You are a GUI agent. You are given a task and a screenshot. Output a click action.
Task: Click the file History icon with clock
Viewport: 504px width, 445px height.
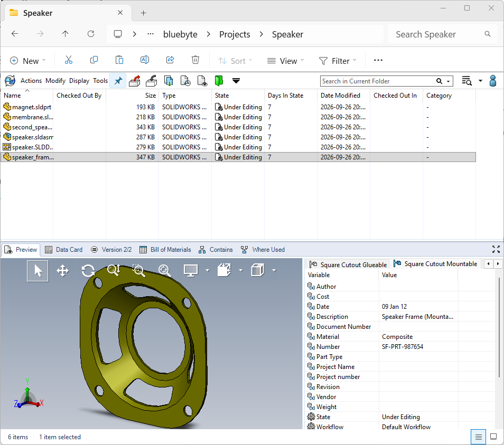(x=185, y=81)
